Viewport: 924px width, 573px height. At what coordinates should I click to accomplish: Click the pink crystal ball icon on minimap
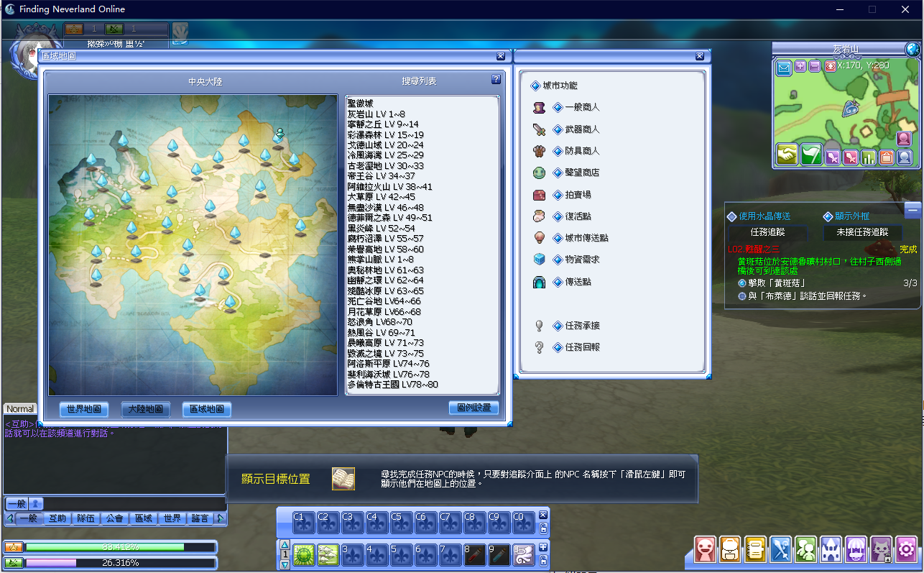(904, 139)
